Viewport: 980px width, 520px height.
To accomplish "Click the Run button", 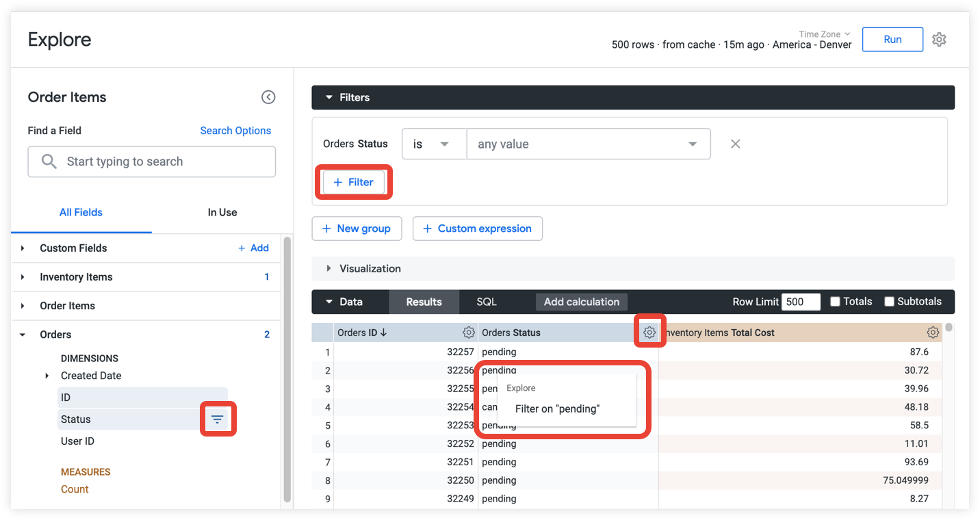I will point(892,40).
